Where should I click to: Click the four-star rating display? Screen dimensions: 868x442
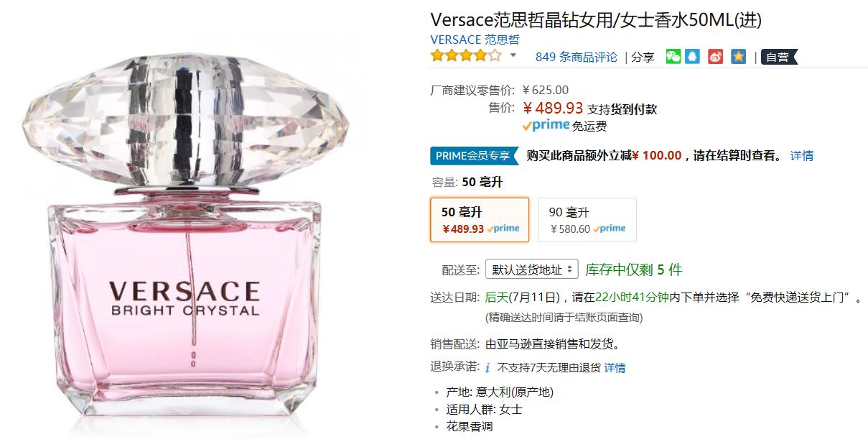point(465,55)
